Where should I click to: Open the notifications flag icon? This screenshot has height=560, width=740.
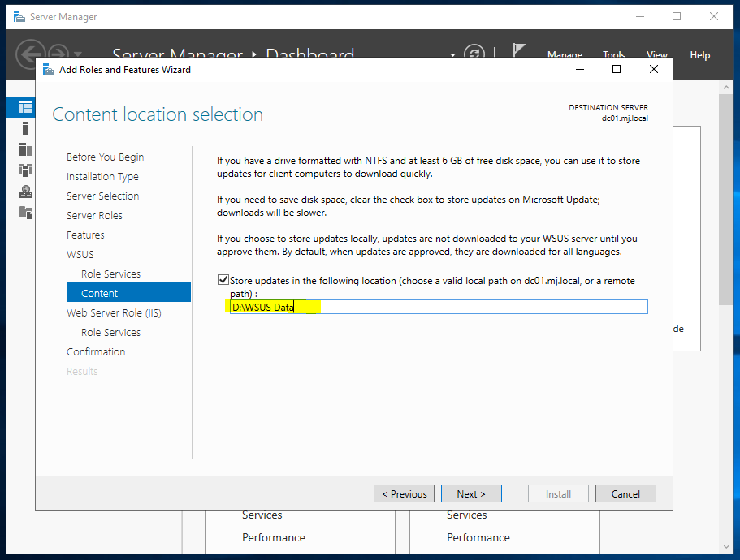[x=519, y=50]
